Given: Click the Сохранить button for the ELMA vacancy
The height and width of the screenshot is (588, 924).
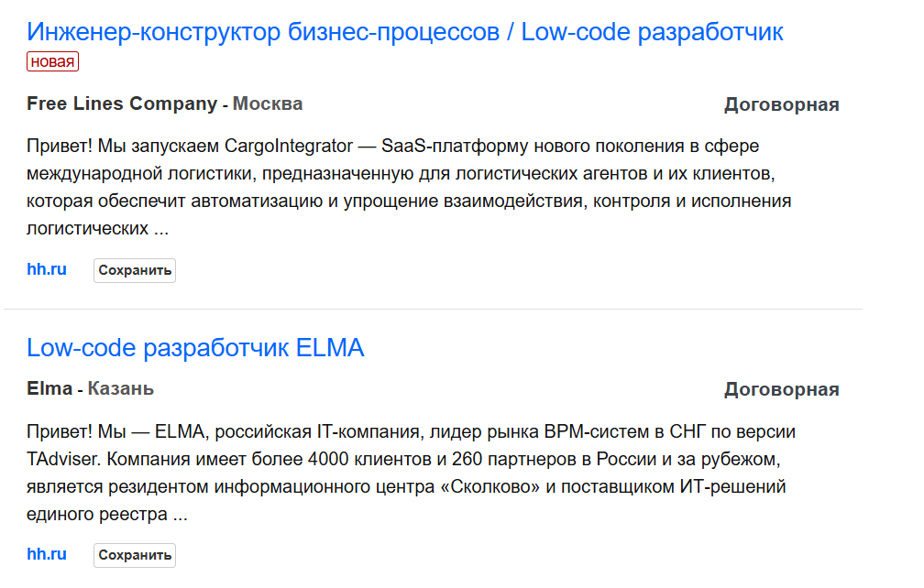Looking at the screenshot, I should [134, 555].
